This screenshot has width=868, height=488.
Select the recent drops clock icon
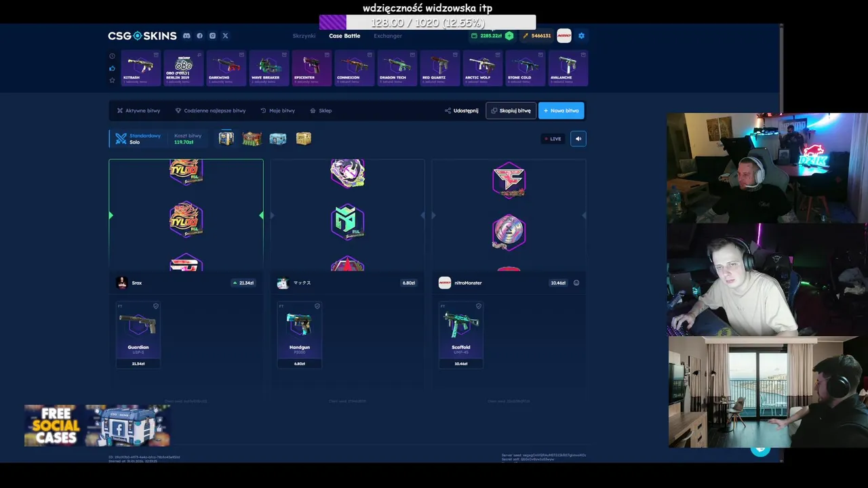click(112, 56)
